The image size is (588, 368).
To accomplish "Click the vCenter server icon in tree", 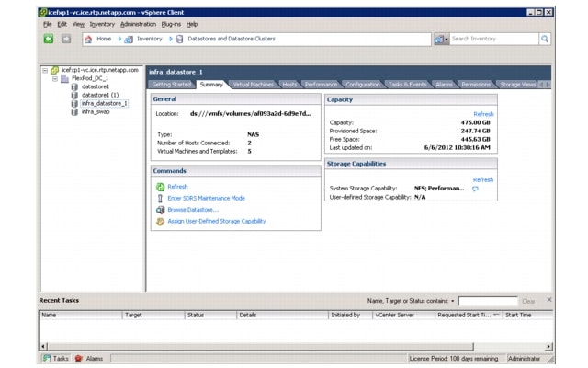I will tap(55, 70).
